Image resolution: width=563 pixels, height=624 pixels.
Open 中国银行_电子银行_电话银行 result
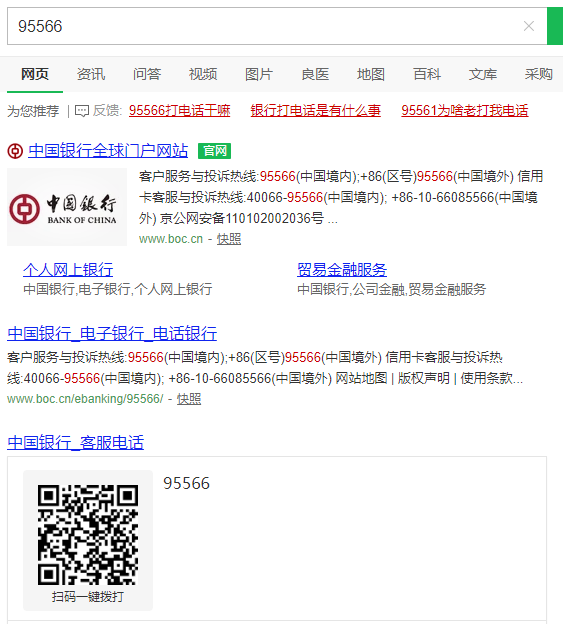pyautogui.click(x=112, y=333)
